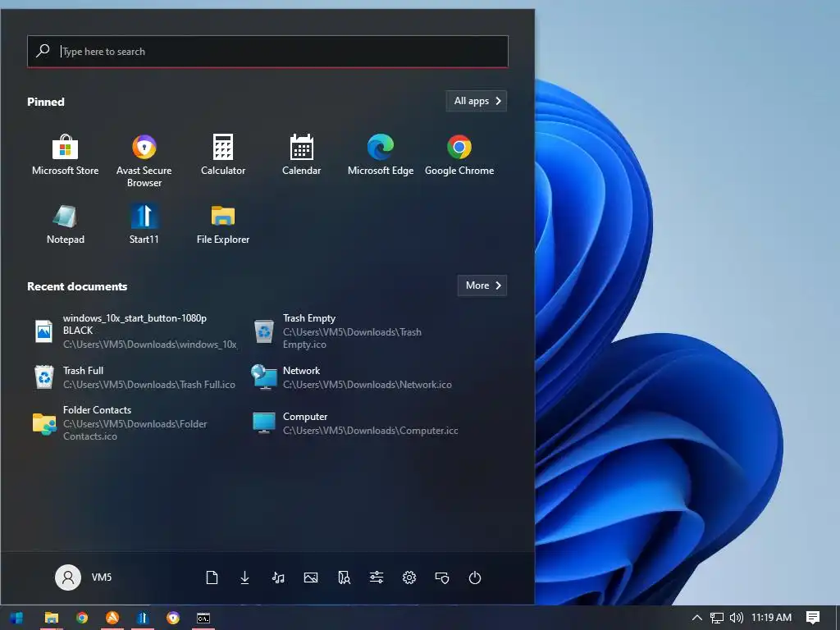Open Settings gear icon
Image resolution: width=840 pixels, height=630 pixels.
pos(409,577)
